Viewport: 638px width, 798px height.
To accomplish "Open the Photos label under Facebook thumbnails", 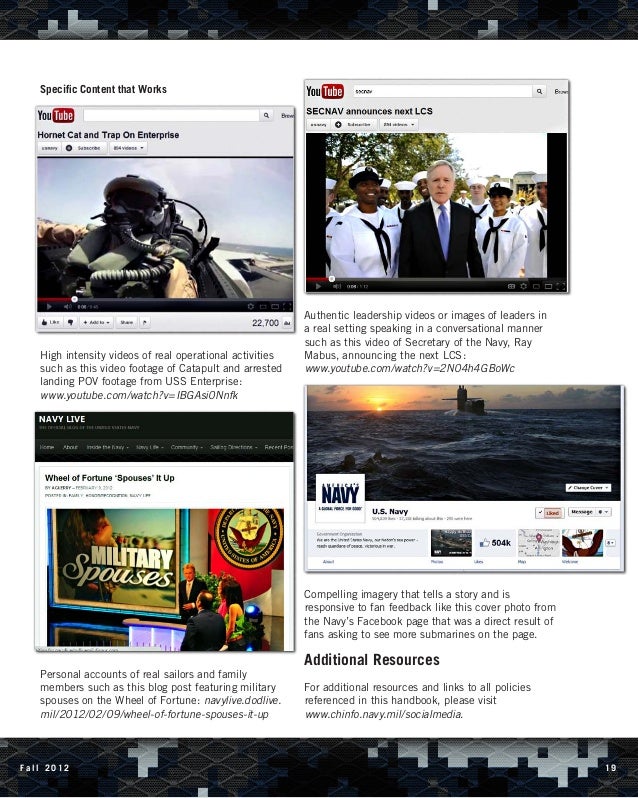I will click(437, 562).
